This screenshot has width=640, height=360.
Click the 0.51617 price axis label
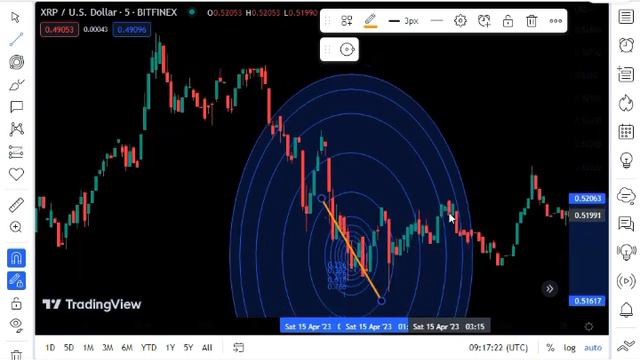coord(587,301)
